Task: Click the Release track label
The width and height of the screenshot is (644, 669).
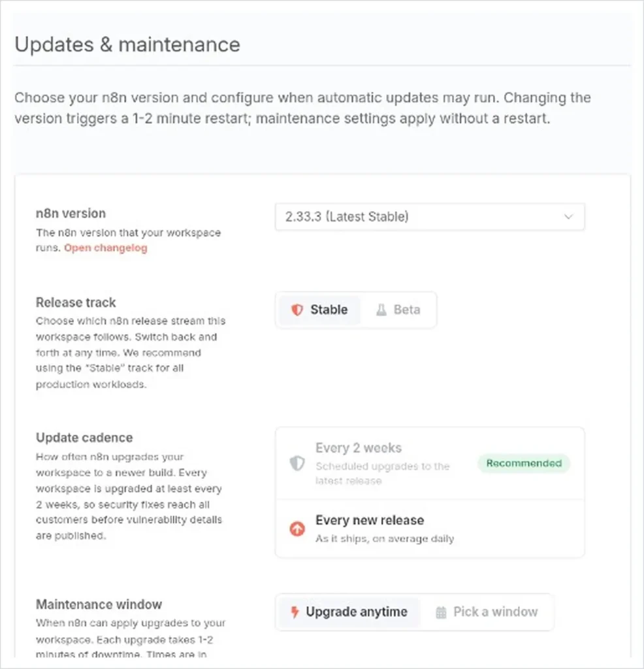Action: tap(76, 302)
